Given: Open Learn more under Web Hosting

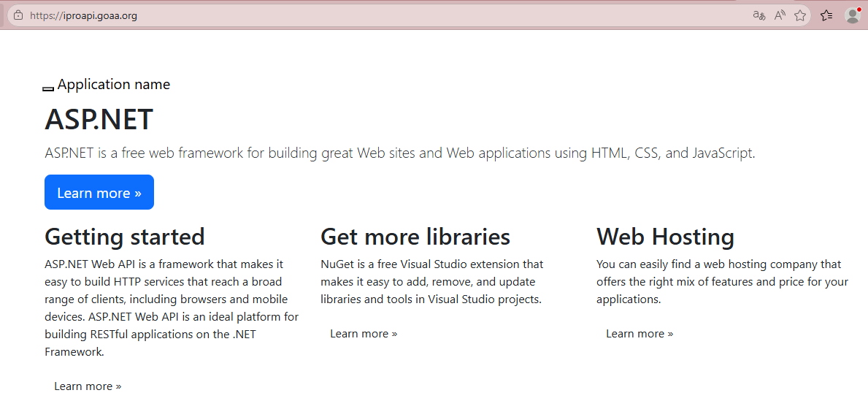Looking at the screenshot, I should coord(640,334).
